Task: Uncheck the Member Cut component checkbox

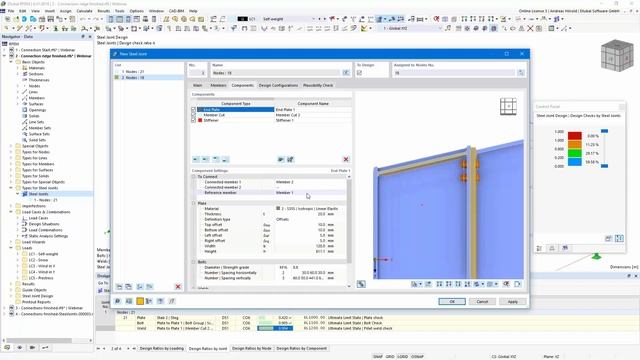Action: 193,115
